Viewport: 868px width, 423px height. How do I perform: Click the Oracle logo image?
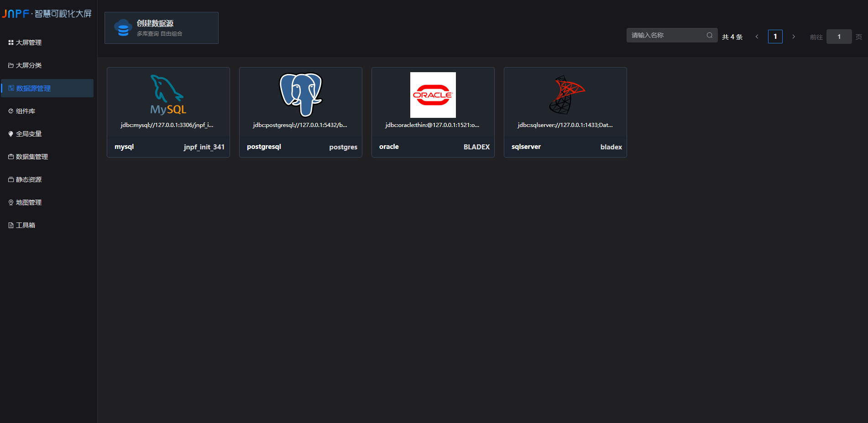pos(433,95)
